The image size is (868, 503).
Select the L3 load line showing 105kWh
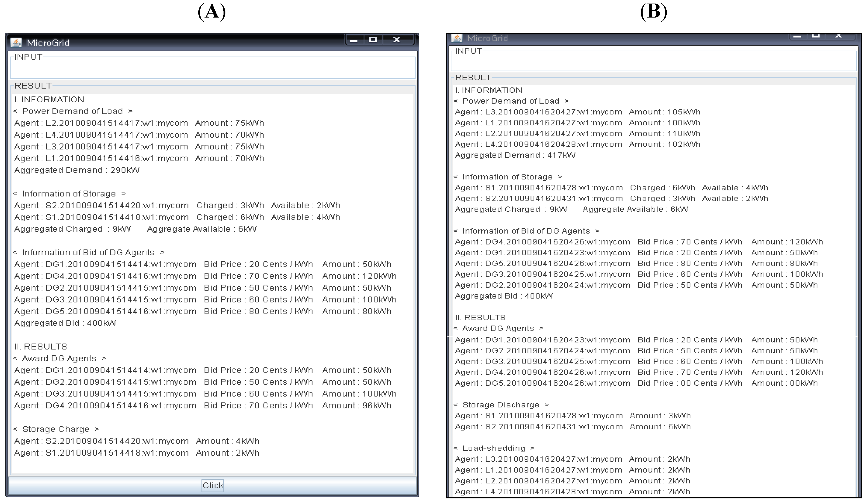(577, 112)
